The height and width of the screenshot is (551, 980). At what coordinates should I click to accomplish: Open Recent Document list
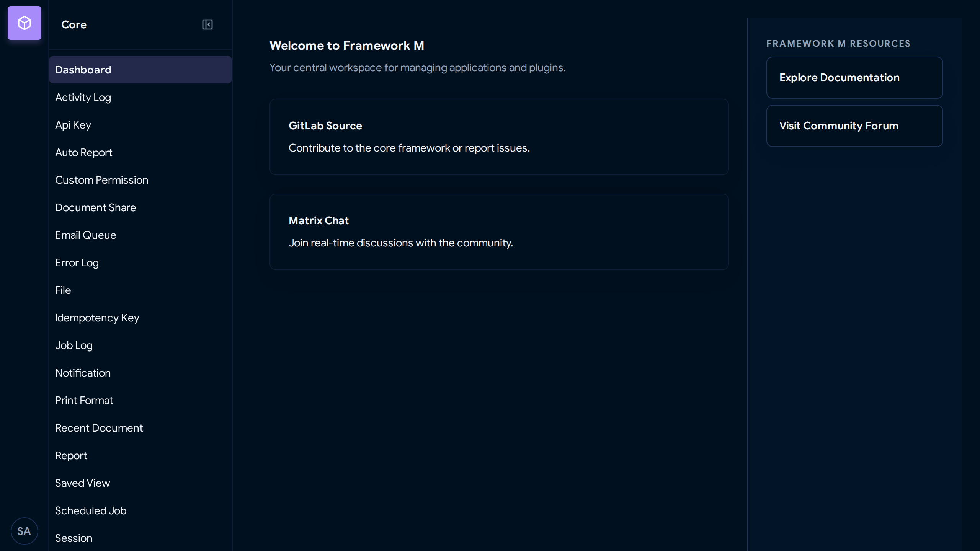click(140, 428)
